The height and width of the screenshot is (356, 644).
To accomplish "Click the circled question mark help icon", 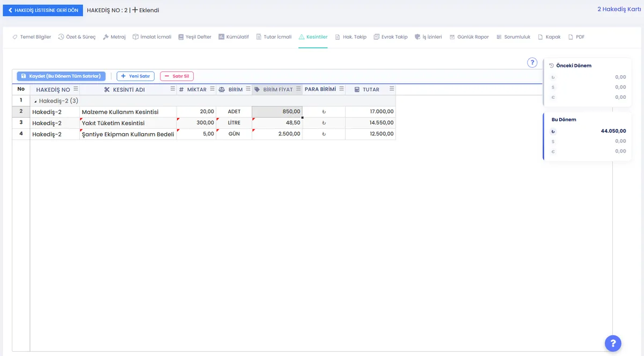I will click(532, 63).
